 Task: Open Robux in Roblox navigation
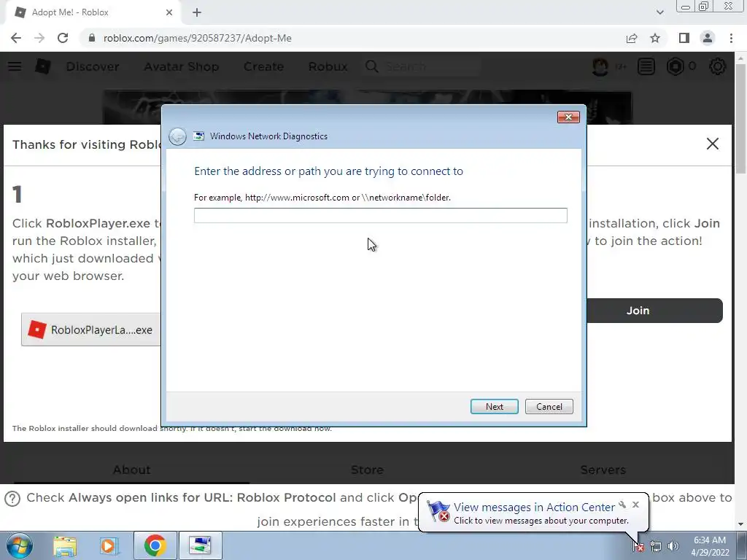coord(328,66)
